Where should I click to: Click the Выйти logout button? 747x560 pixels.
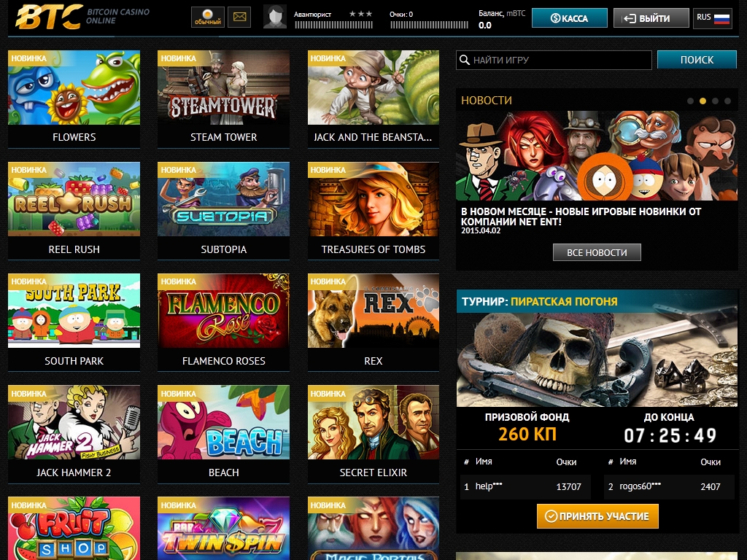coord(651,18)
